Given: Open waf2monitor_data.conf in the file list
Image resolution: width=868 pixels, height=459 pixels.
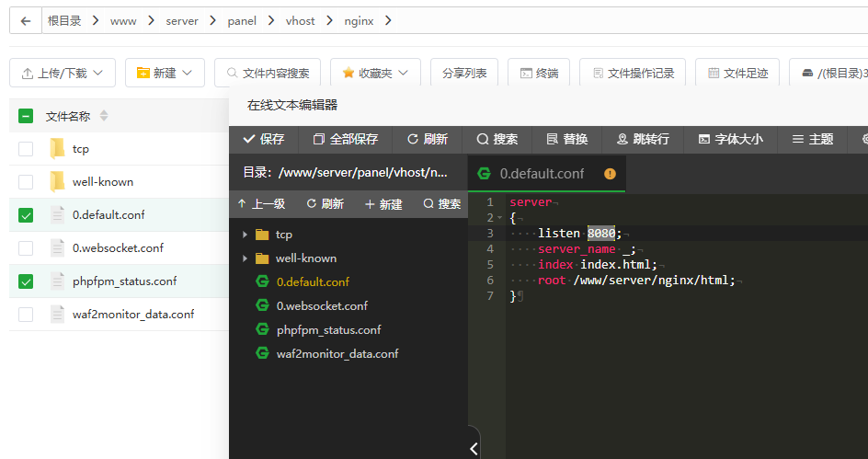Looking at the screenshot, I should pyautogui.click(x=133, y=315).
